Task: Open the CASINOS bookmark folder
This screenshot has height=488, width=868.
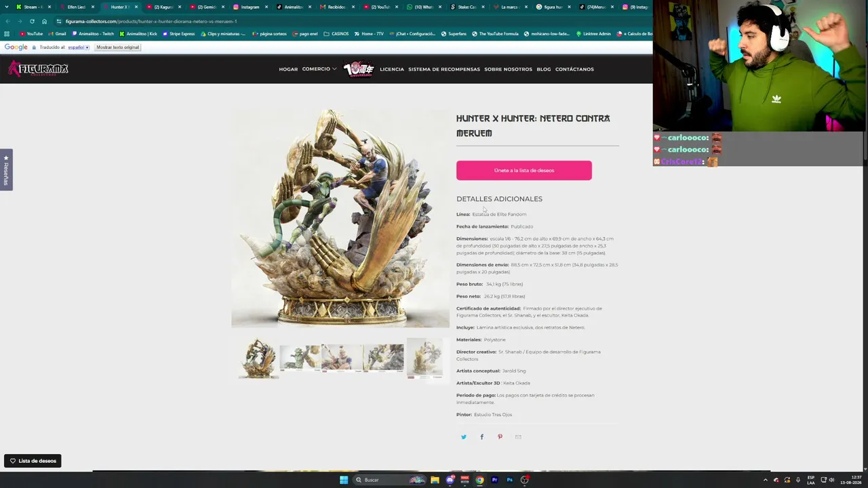Action: [x=336, y=33]
